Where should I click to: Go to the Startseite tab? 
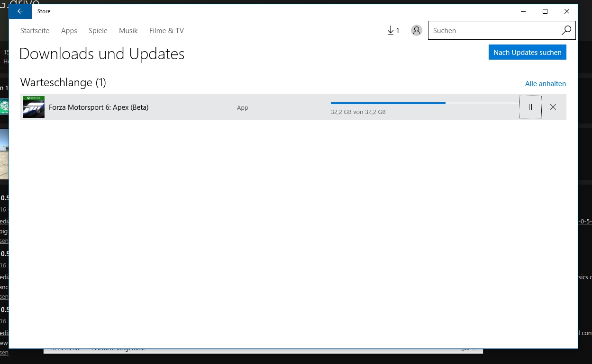pos(35,31)
